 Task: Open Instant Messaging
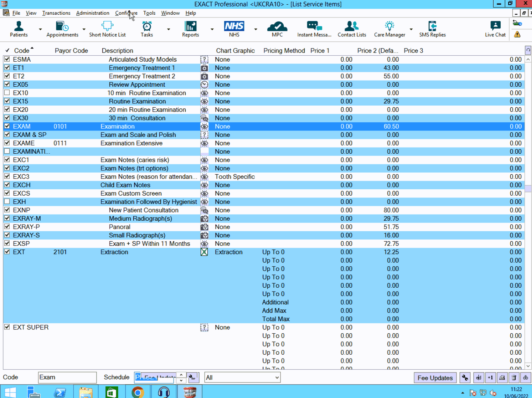click(314, 29)
